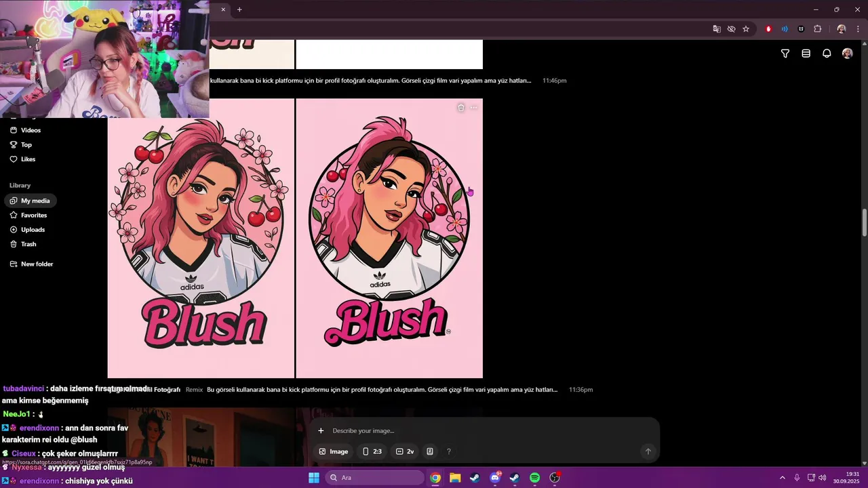The image size is (868, 488).
Task: Open the filter funnel icon in Sora header
Action: [785, 54]
